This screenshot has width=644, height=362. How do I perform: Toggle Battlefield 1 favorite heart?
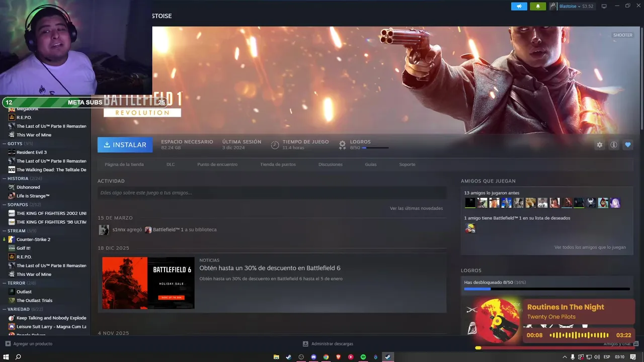(x=628, y=145)
